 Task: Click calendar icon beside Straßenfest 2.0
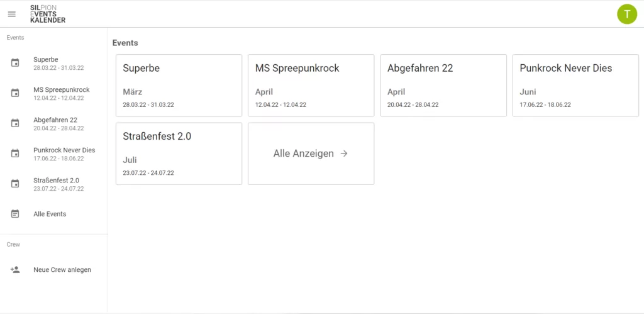point(15,184)
